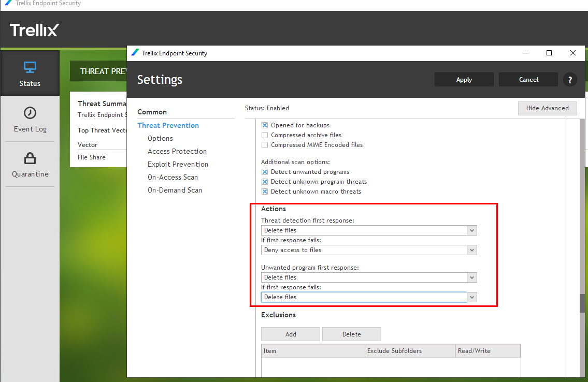588x382 pixels.
Task: Click the File Share row in Threat Summary
Action: pyautogui.click(x=92, y=157)
